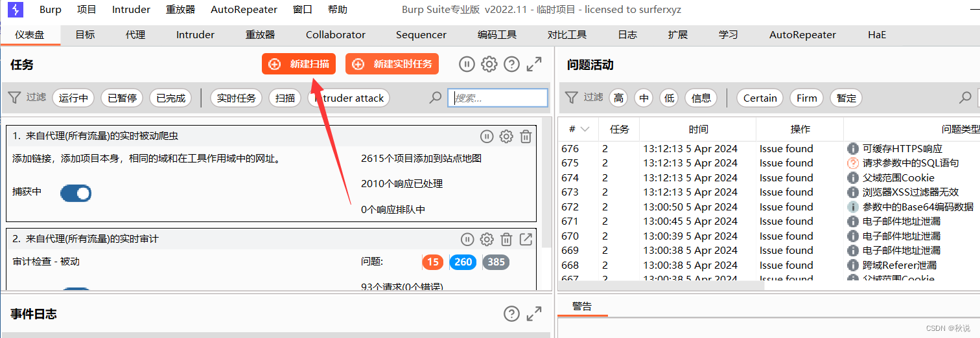Image resolution: width=980 pixels, height=338 pixels.
Task: Switch to the Collaborator tab
Action: [x=336, y=35]
